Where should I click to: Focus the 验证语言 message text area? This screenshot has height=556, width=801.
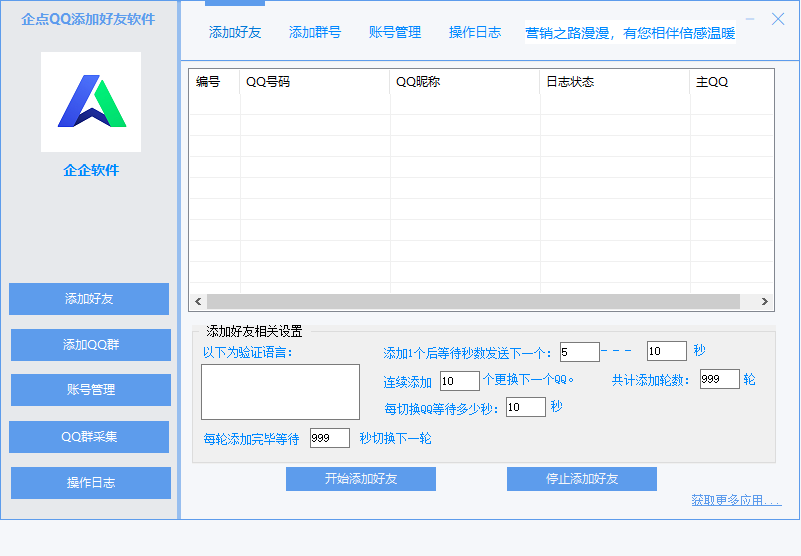pos(280,392)
